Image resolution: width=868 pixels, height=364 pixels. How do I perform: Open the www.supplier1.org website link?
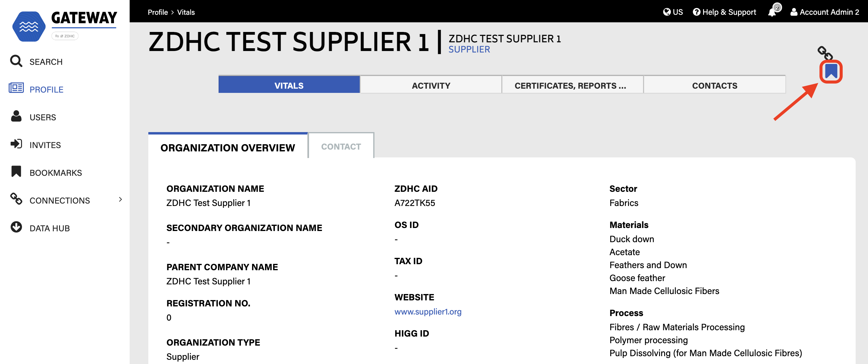click(x=428, y=312)
